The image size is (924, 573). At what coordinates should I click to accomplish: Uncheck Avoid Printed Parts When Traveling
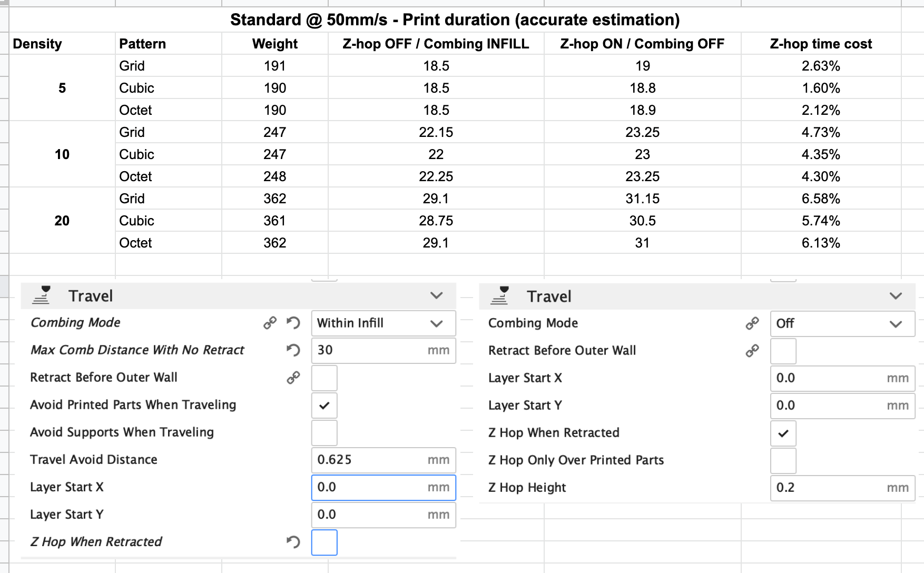pyautogui.click(x=325, y=406)
